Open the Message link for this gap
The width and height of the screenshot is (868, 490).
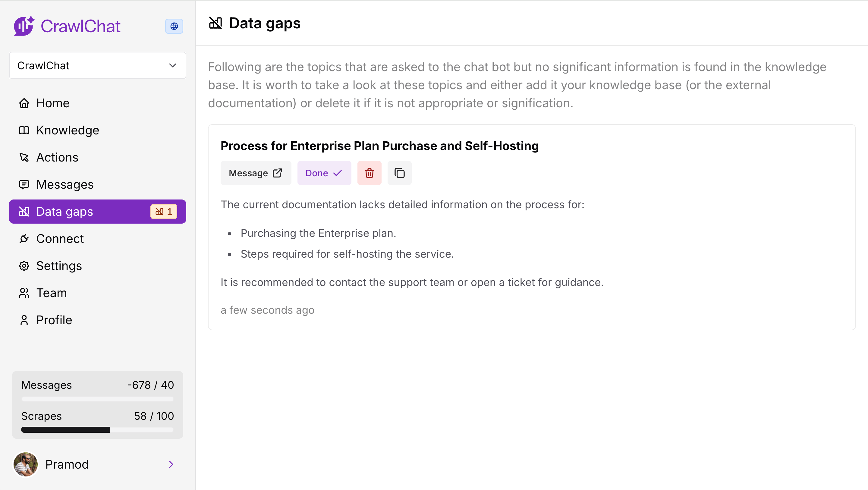tap(255, 173)
